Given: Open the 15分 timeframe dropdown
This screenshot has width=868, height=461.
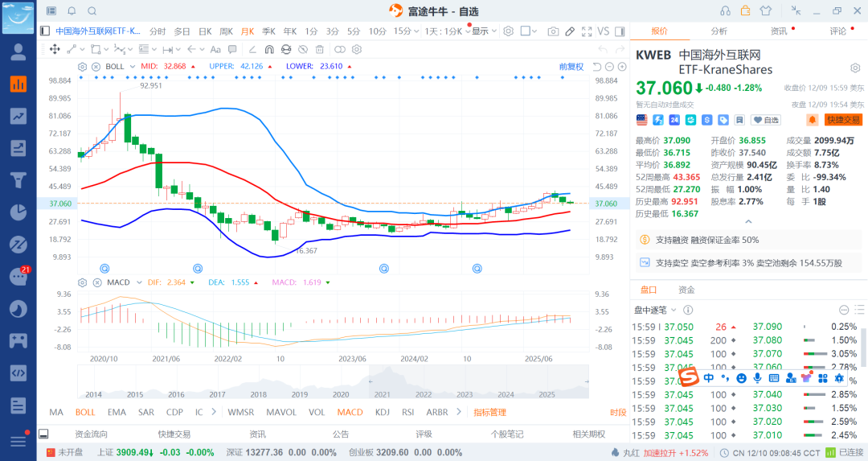Looking at the screenshot, I should point(405,31).
